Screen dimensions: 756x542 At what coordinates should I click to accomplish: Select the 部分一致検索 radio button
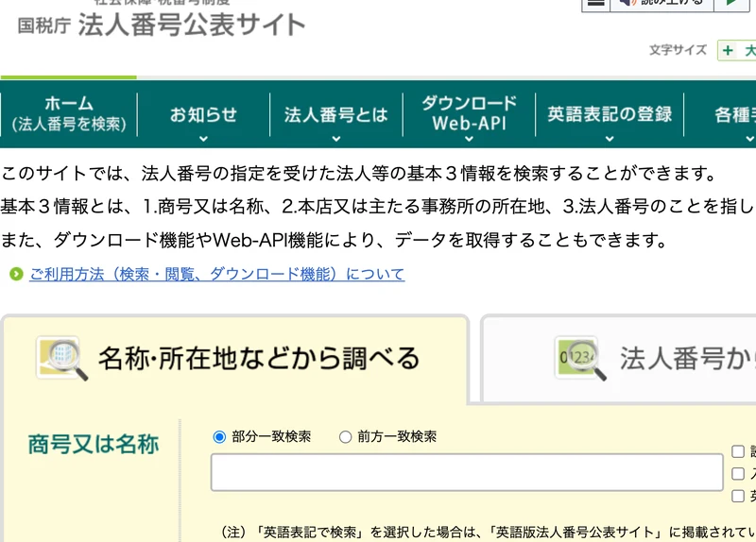(219, 437)
